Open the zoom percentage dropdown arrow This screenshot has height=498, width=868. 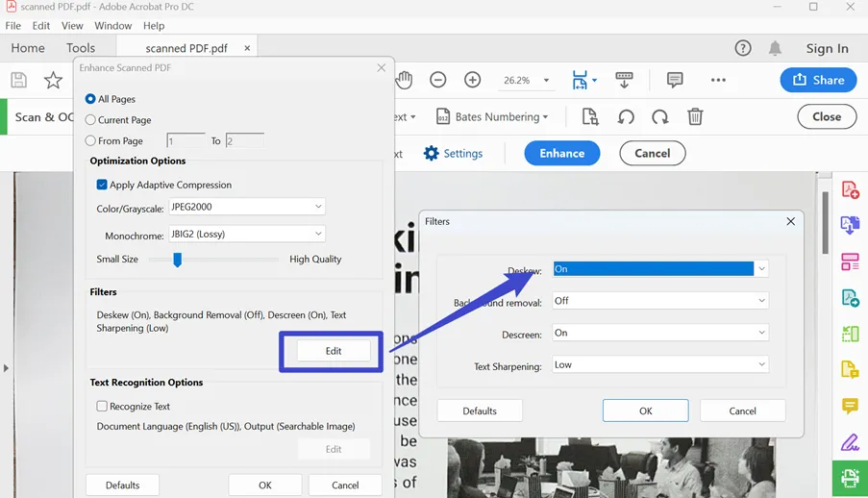(x=546, y=81)
